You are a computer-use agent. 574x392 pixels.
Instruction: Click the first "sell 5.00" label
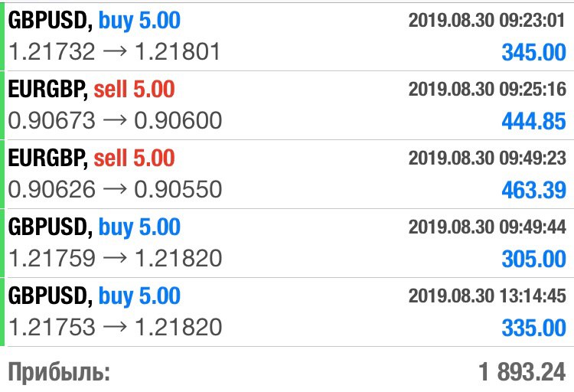pyautogui.click(x=135, y=90)
